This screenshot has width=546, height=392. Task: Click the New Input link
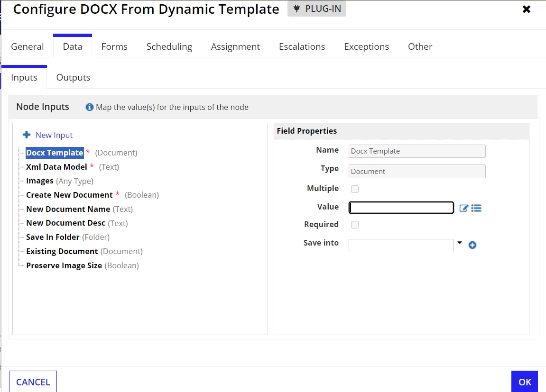54,135
